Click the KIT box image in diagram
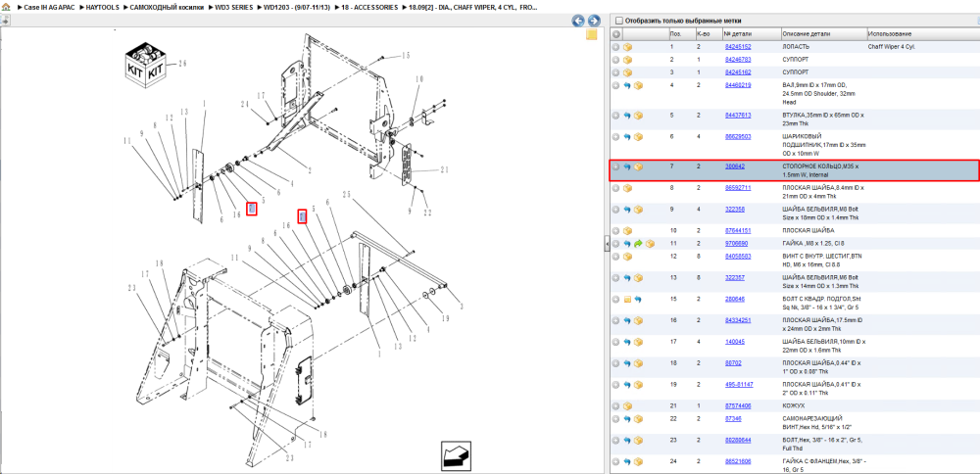This screenshot has width=980, height=474. point(145,65)
